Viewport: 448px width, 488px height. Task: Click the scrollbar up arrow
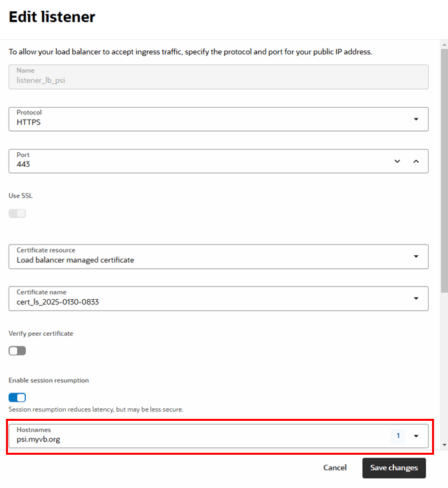coord(444,45)
